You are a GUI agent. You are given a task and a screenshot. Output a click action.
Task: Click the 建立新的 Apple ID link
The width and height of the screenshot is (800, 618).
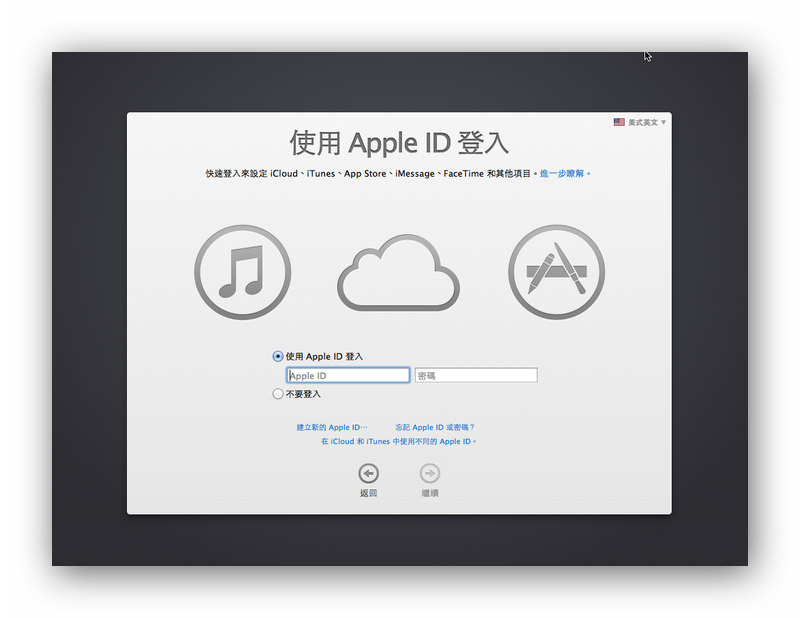[332, 427]
